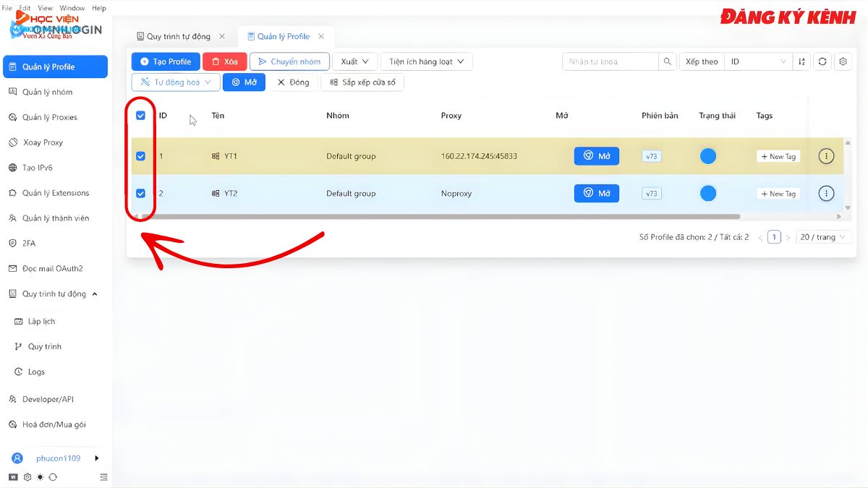Open the View menu
Screen dimensions: 868x488
tap(45, 7)
